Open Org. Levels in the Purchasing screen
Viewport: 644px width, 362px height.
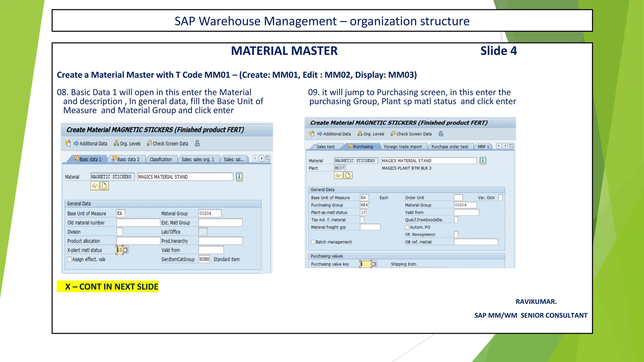pyautogui.click(x=371, y=134)
